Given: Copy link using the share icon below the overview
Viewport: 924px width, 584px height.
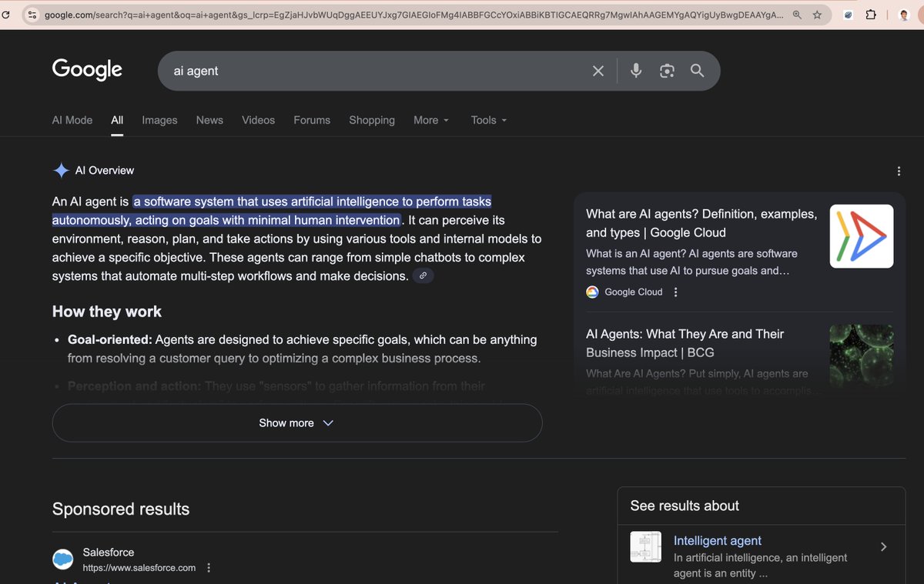Looking at the screenshot, I should click(x=422, y=275).
